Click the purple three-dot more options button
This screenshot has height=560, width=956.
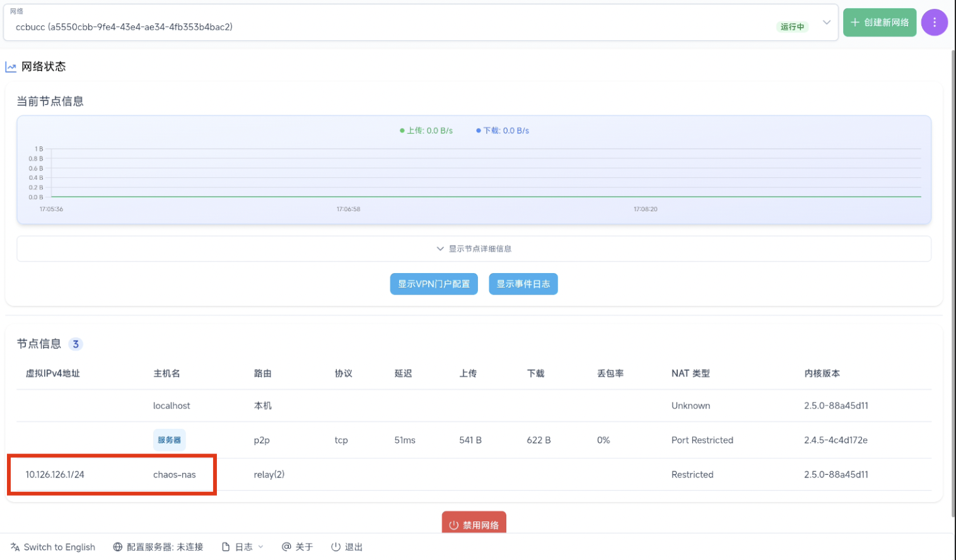[x=934, y=23]
